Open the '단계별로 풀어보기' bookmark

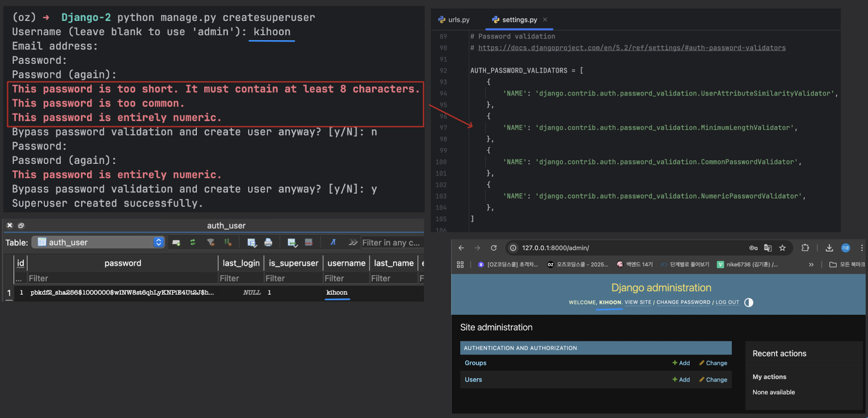tap(685, 265)
